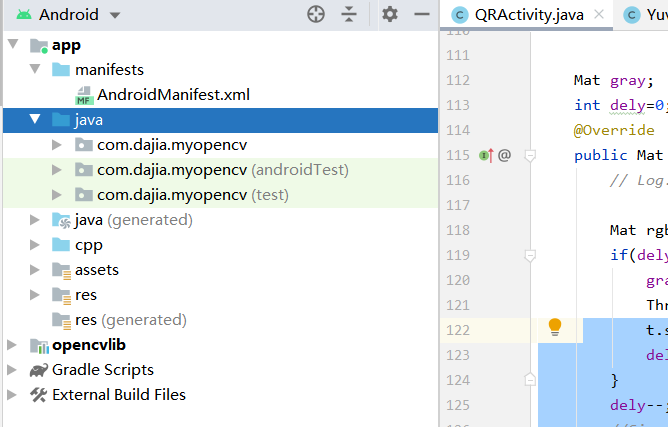Click the java (generated) folder icon
668x427 pixels.
(x=61, y=220)
